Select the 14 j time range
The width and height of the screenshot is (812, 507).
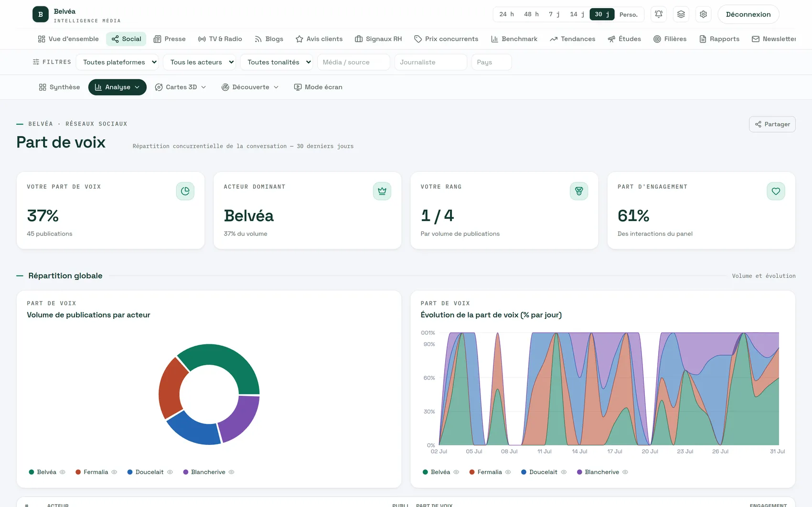[x=577, y=14]
